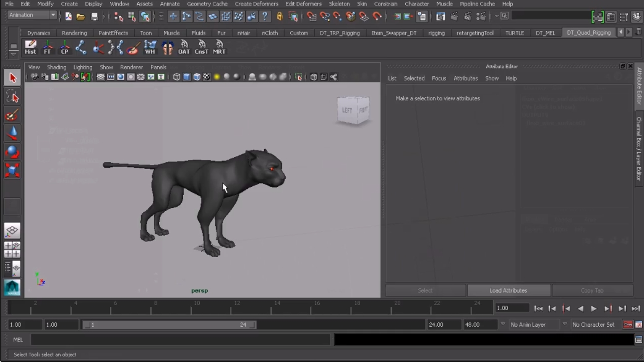Click the Maya logo icon in toolbox
Image resolution: width=644 pixels, height=362 pixels.
(12, 287)
